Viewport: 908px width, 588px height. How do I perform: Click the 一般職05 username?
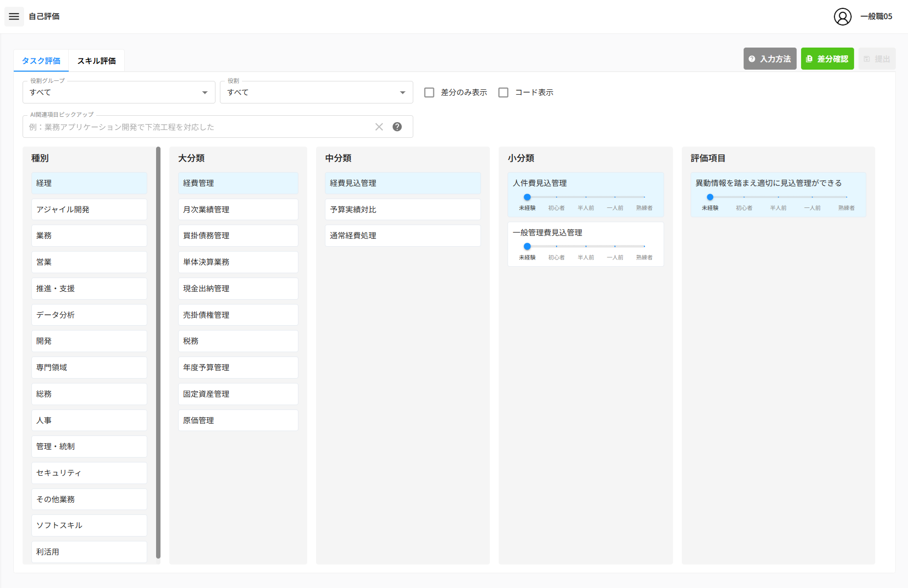pyautogui.click(x=876, y=17)
